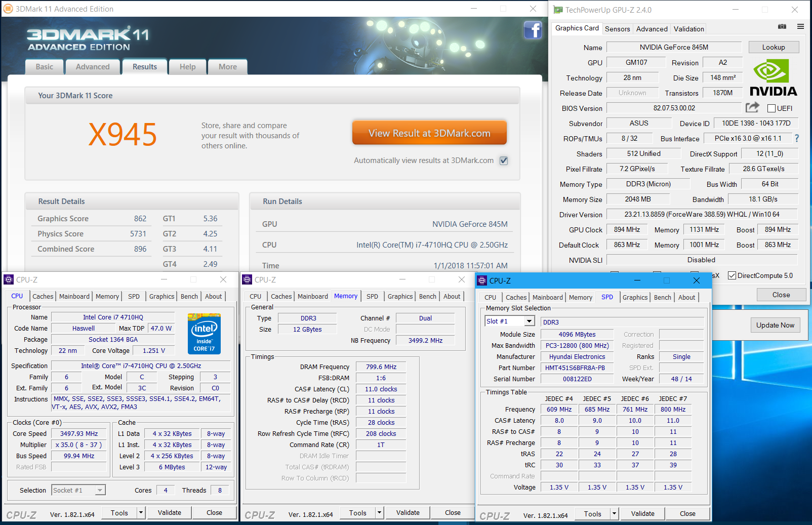
Task: Open Caches tab in Memory CPU-Z window
Action: (281, 297)
